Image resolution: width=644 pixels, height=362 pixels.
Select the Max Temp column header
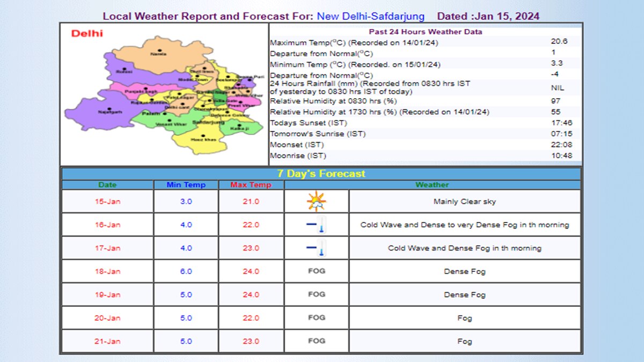pos(251,184)
